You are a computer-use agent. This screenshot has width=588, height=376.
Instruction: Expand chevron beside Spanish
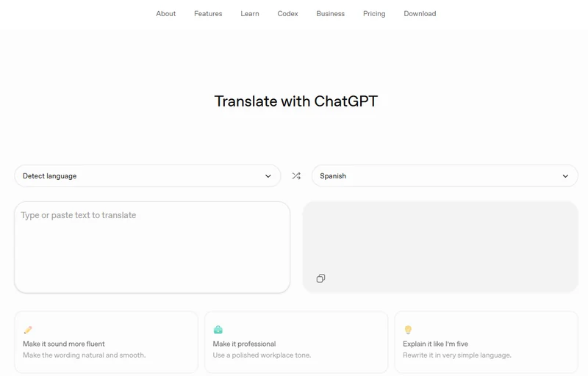pyautogui.click(x=565, y=176)
